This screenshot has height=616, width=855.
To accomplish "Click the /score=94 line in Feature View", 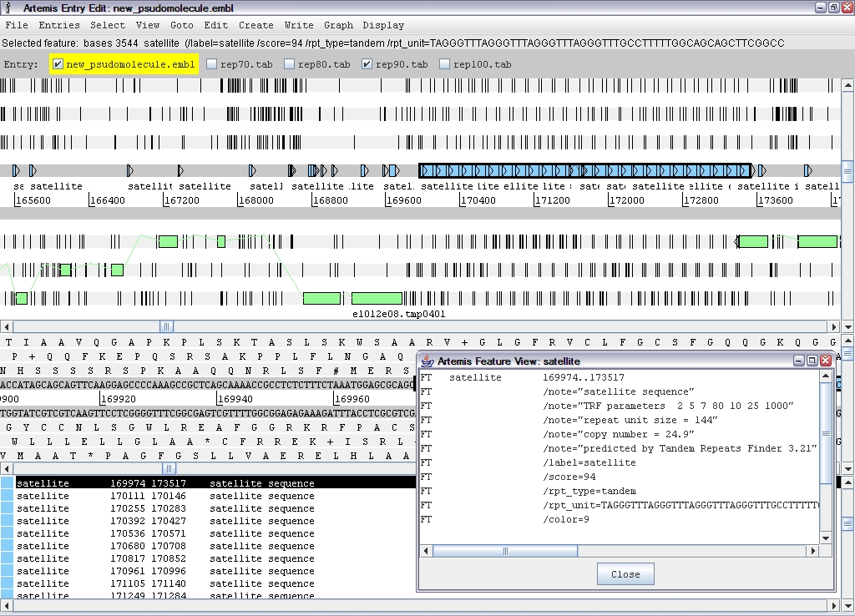I will (x=569, y=477).
